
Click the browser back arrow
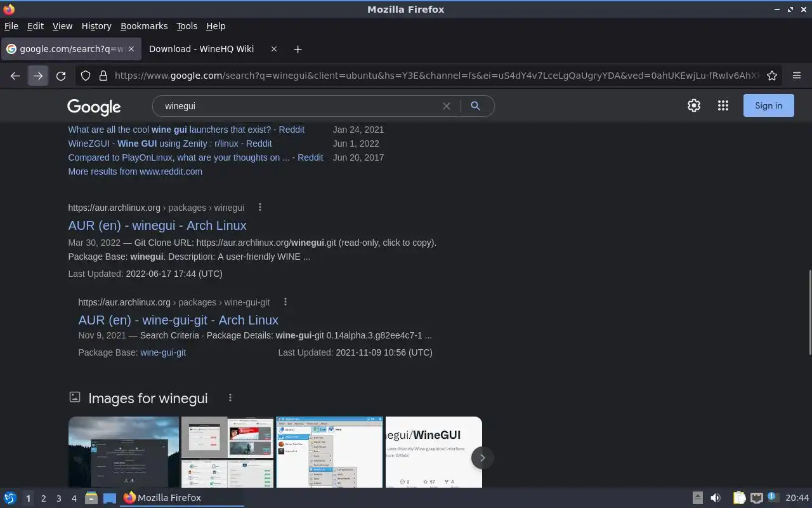(x=15, y=76)
